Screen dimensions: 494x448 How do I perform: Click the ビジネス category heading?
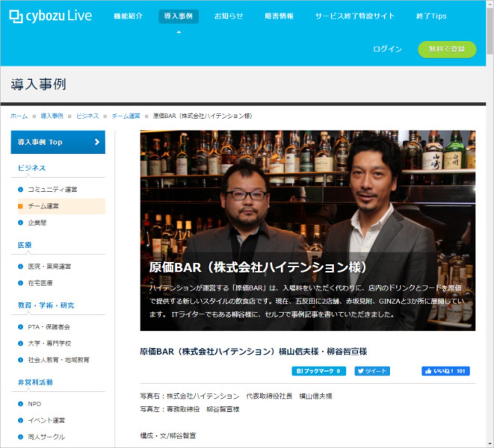32,168
